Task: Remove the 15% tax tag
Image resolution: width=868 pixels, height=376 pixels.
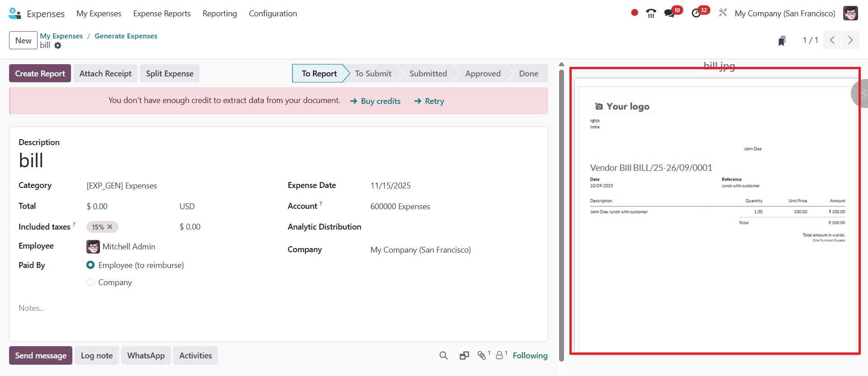Action: [110, 227]
